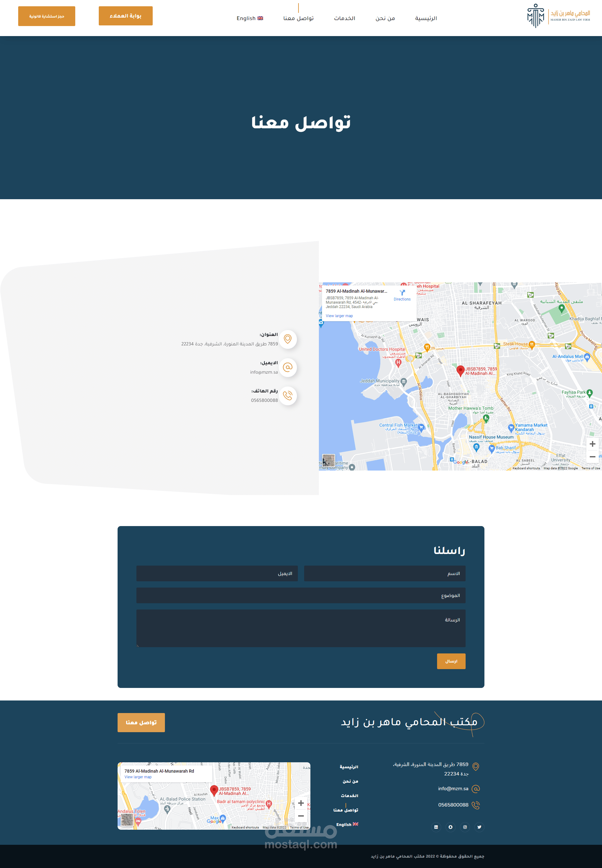Click the تواصل معنا footer button
The height and width of the screenshot is (868, 602).
[x=141, y=722]
